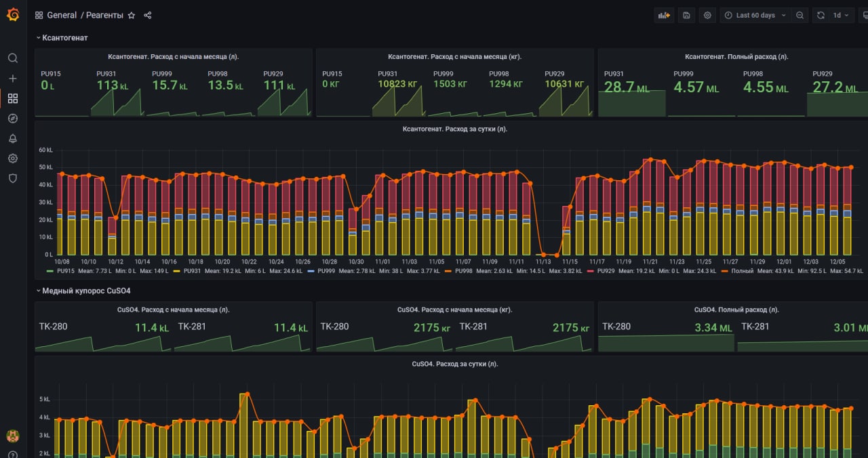The width and height of the screenshot is (868, 458).
Task: Open 'Ксантогенат. Расход с начала месяца (л).' panel title
Action: [x=174, y=57]
